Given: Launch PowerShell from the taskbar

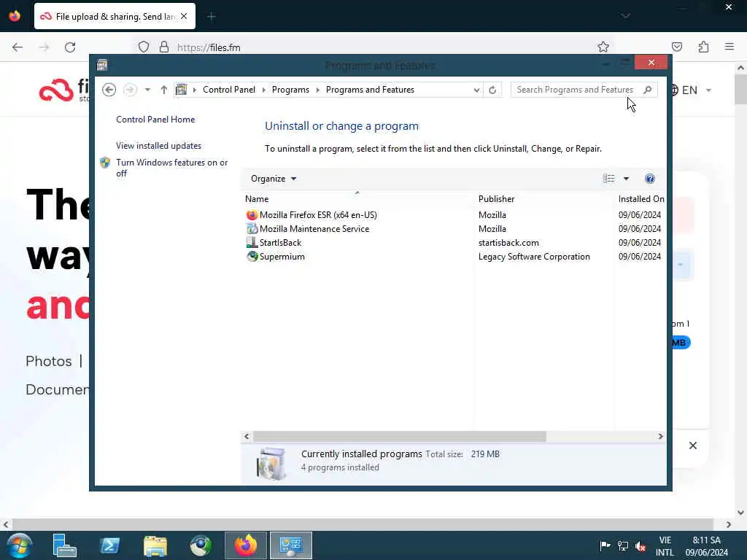Looking at the screenshot, I should click(109, 545).
